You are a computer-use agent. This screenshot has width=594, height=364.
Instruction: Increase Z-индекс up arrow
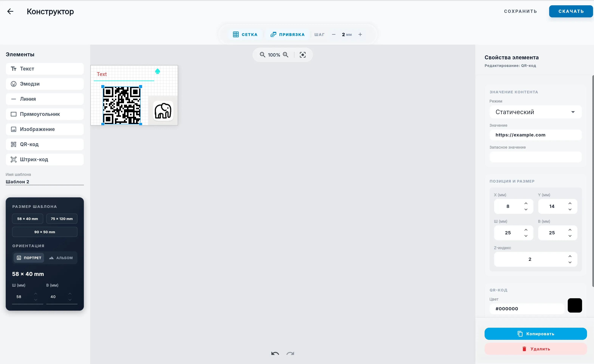570,256
